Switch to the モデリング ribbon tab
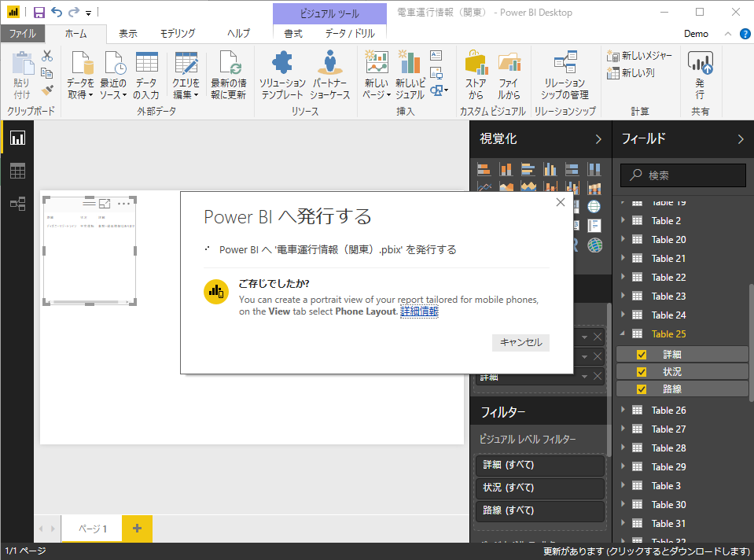This screenshot has height=560, width=754. [x=178, y=33]
